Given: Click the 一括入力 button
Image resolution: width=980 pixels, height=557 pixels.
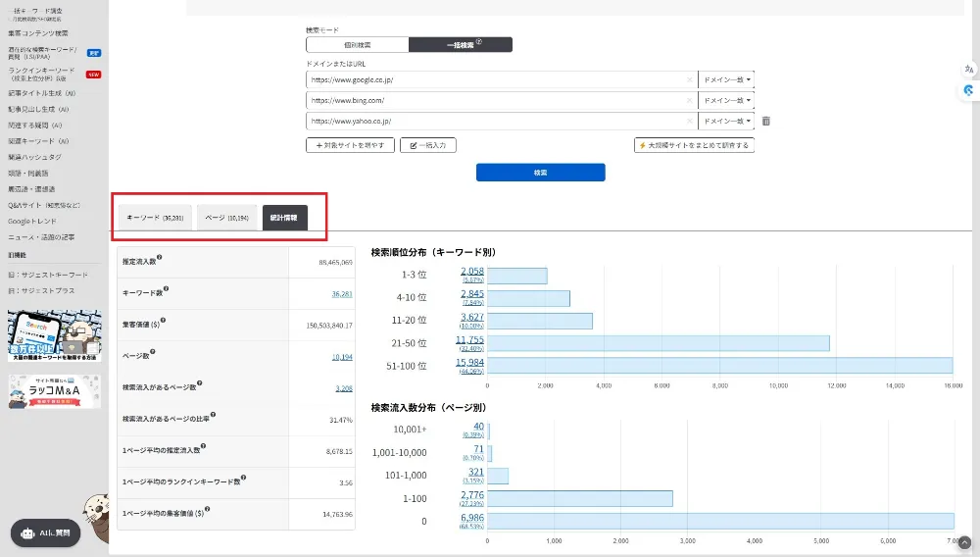Looking at the screenshot, I should point(428,145).
